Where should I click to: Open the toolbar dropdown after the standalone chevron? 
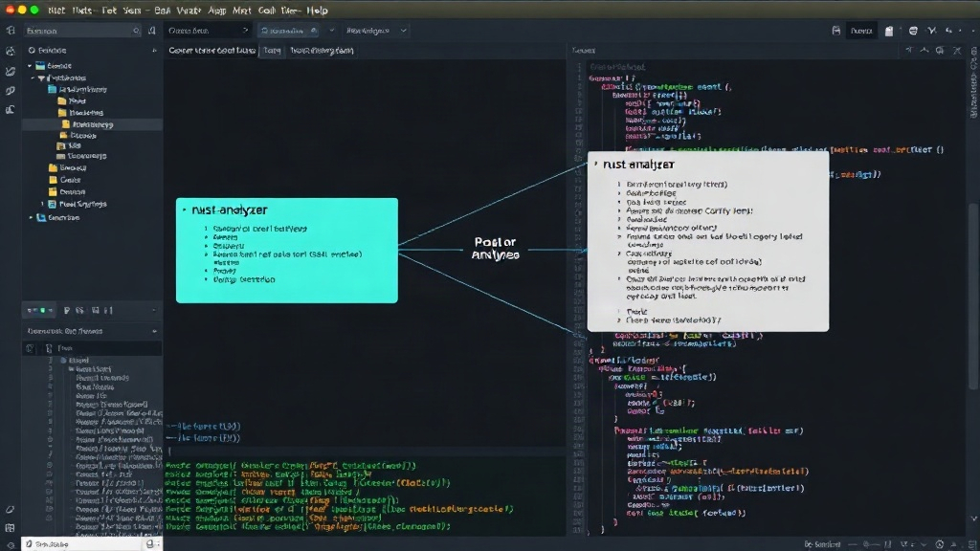click(x=376, y=31)
